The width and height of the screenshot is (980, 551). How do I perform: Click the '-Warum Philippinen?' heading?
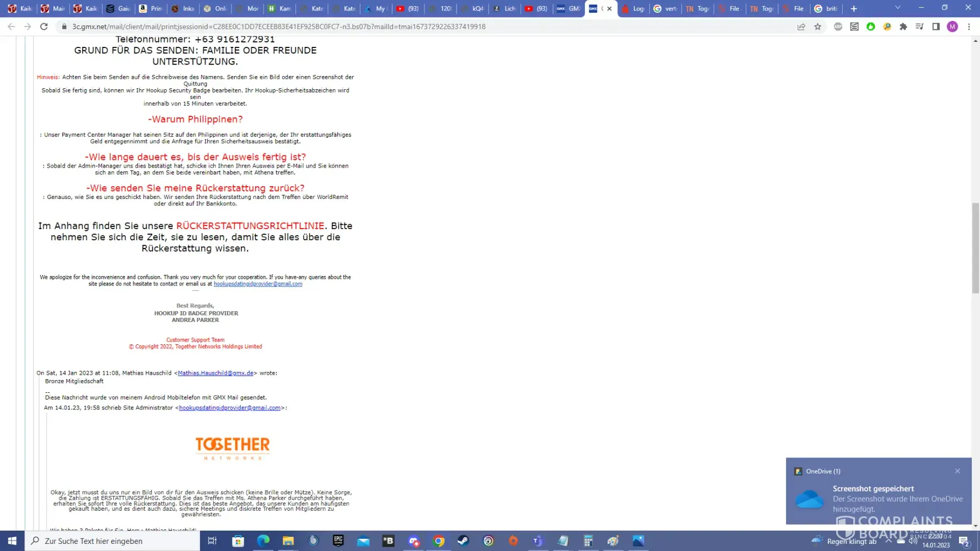pos(195,119)
